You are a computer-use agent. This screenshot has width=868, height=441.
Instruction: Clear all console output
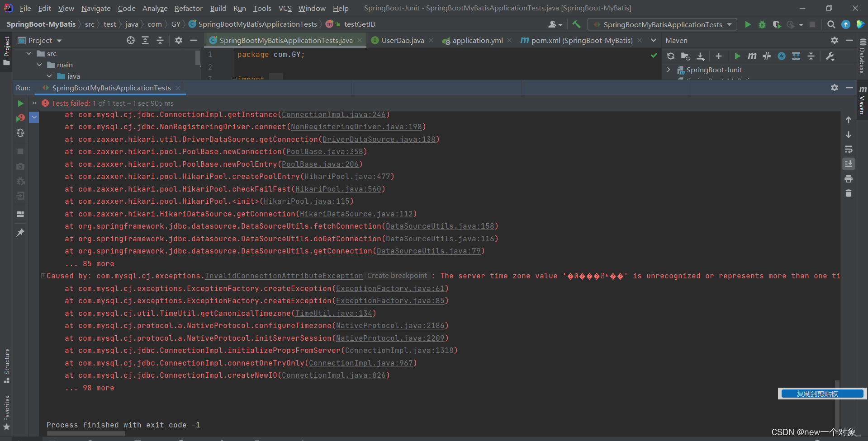[x=849, y=193]
